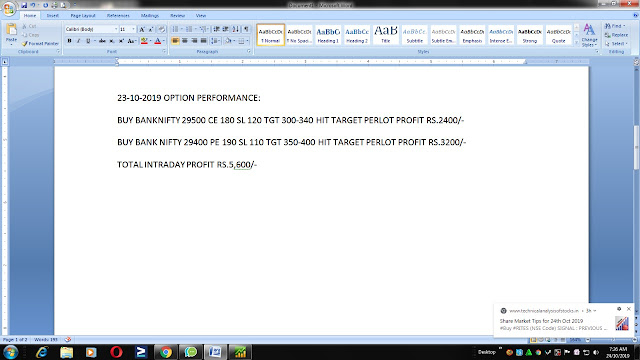Click the Bullets list icon

(175, 29)
